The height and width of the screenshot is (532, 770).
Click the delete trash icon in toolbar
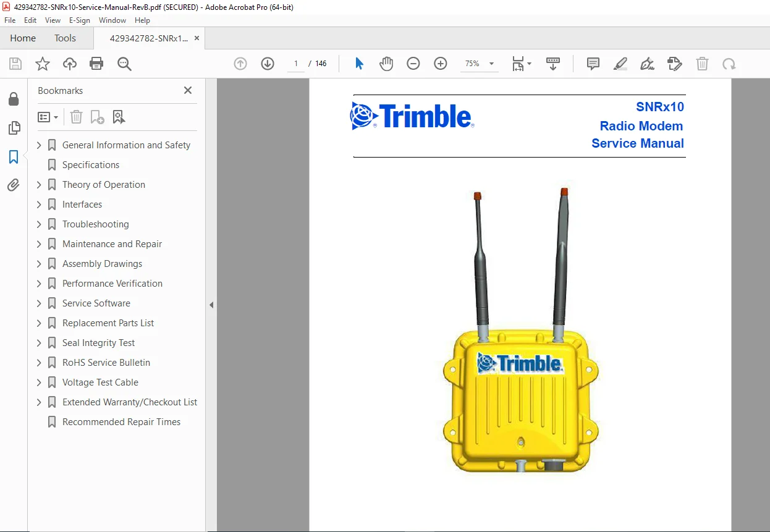702,64
